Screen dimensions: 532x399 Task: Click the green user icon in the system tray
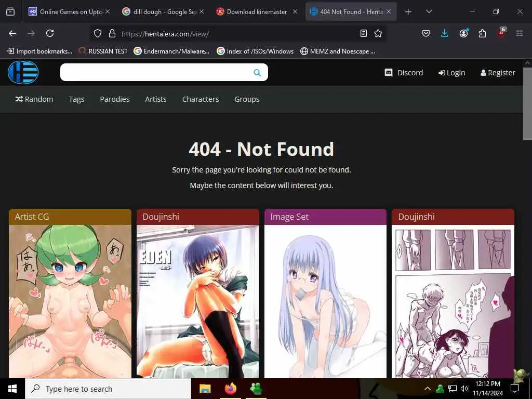pos(440,389)
